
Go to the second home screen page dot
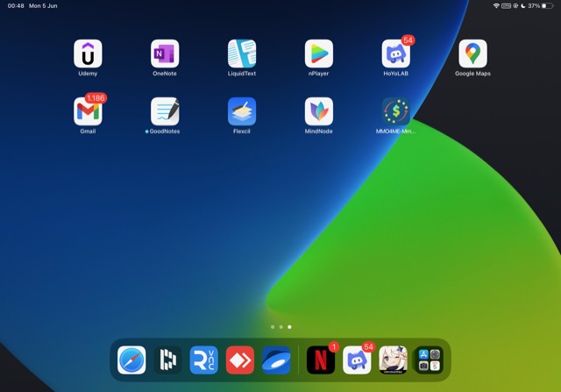point(280,327)
